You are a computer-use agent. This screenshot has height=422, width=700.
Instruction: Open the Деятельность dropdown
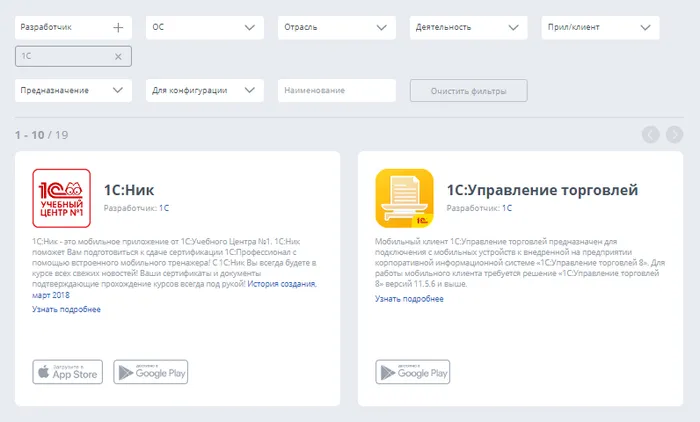(468, 28)
